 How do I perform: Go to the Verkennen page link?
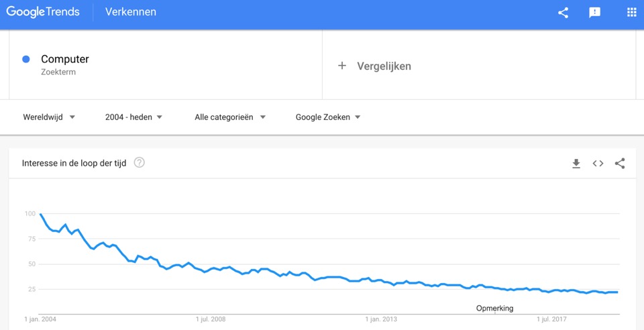click(131, 12)
